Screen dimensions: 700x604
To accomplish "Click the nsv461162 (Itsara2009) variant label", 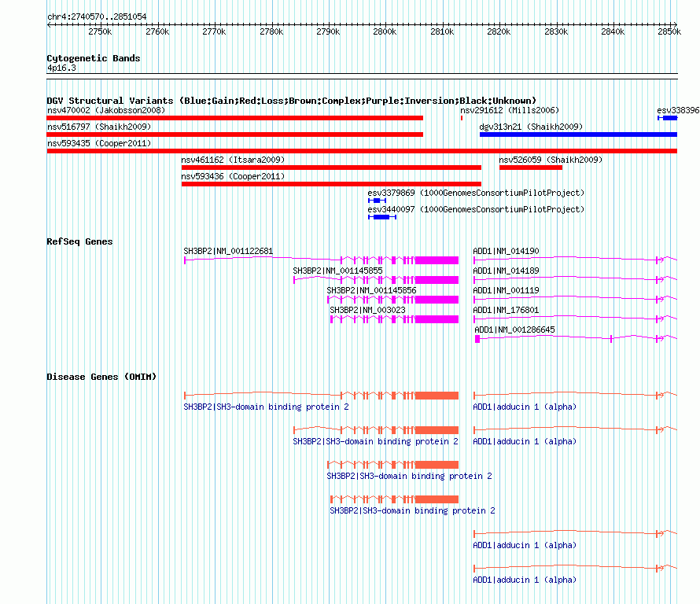I will pyautogui.click(x=233, y=160).
